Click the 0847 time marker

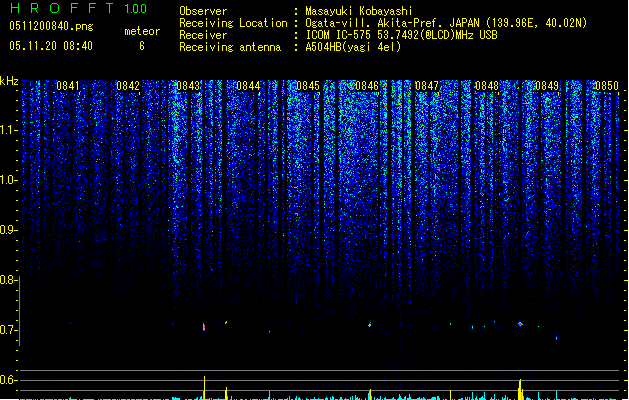[427, 86]
